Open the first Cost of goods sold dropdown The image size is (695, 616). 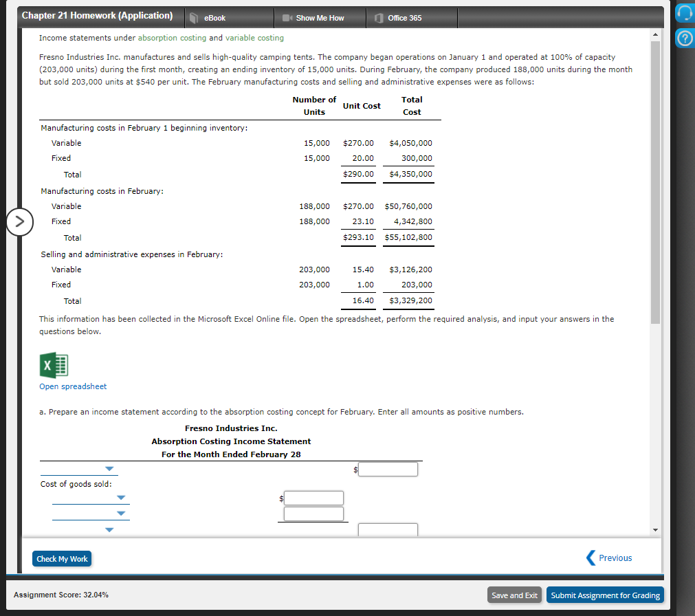(x=121, y=497)
